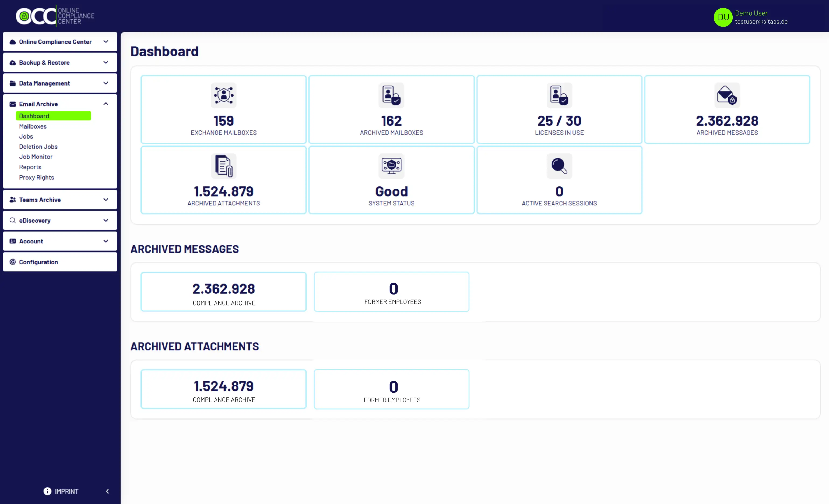Open the Configuration section
This screenshot has height=504, width=829.
[38, 262]
